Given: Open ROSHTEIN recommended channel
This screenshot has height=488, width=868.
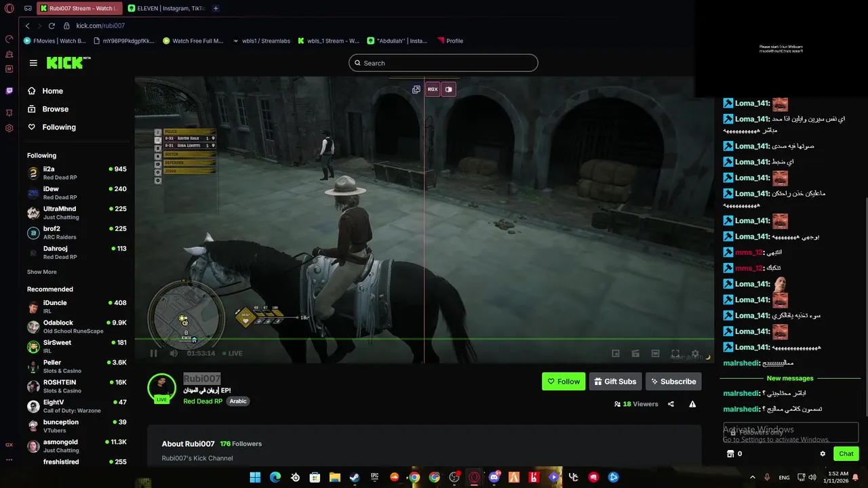Looking at the screenshot, I should point(77,386).
